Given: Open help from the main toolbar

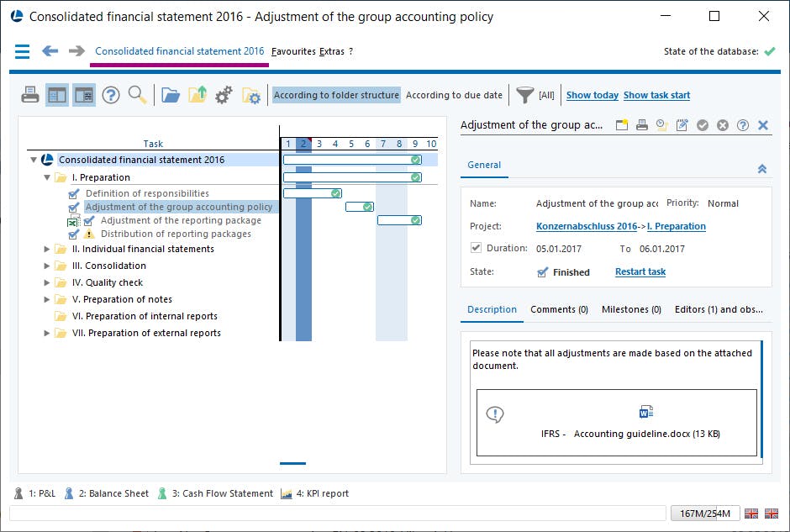Looking at the screenshot, I should point(111,95).
